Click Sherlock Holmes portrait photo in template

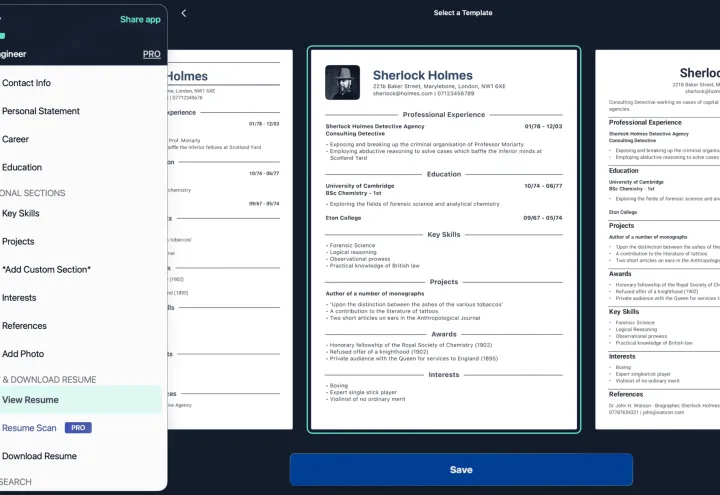[343, 83]
